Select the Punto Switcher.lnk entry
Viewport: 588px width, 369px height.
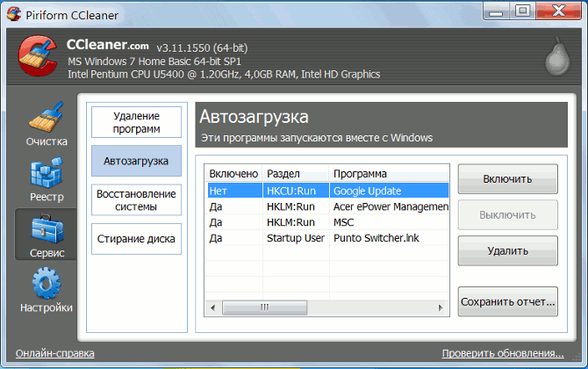(x=376, y=238)
